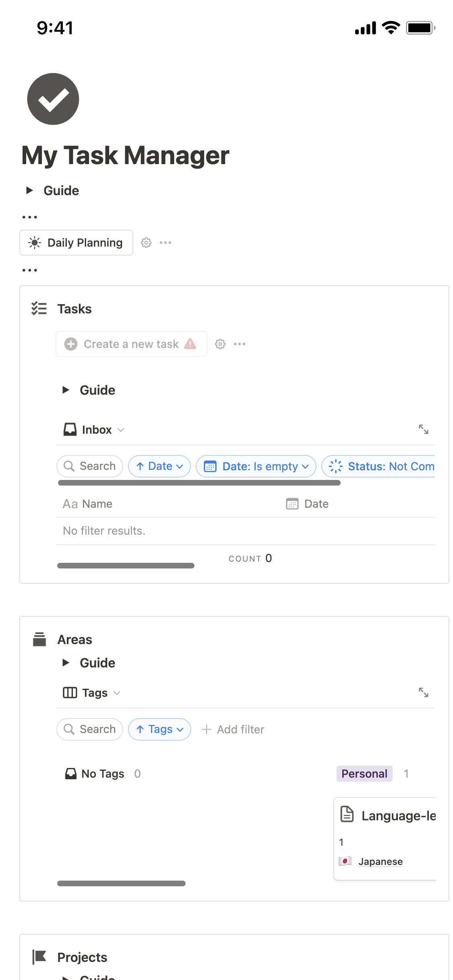
Task: Click the Search field in Tasks Inbox
Action: (x=90, y=466)
